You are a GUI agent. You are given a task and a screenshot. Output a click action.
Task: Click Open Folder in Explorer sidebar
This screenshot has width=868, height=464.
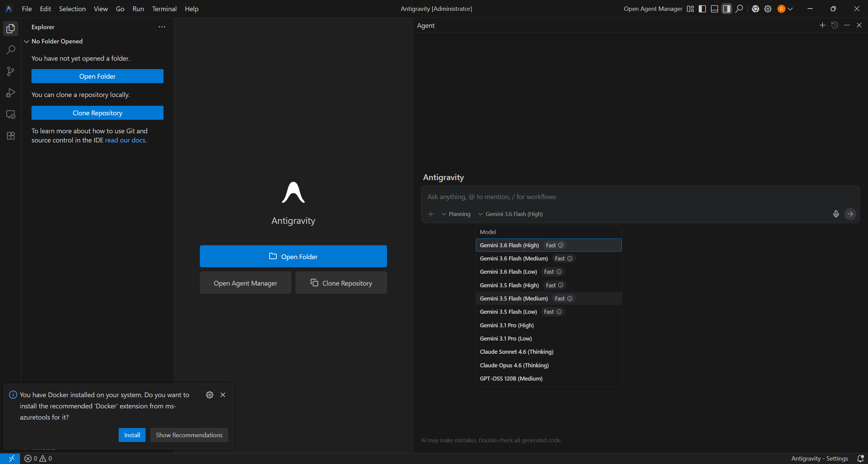point(97,76)
